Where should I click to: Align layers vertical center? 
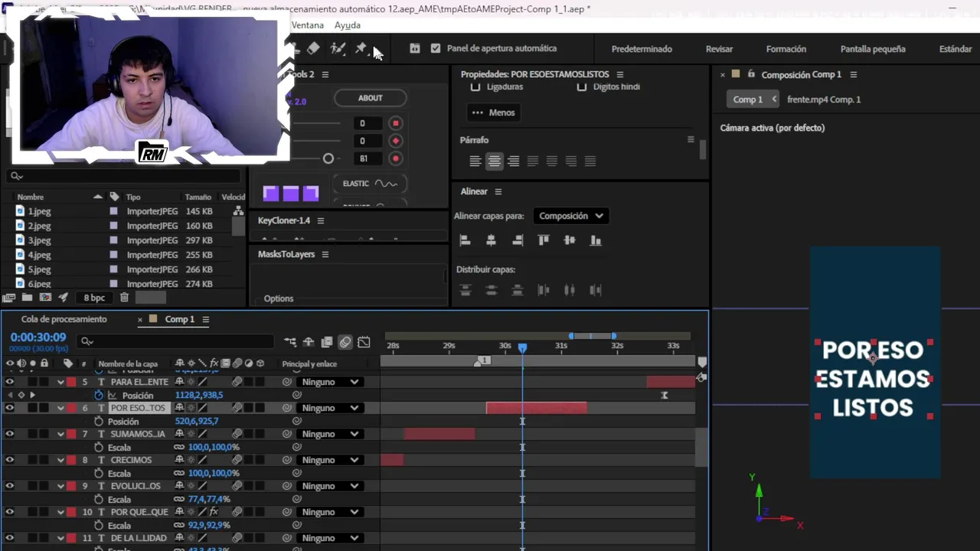(x=570, y=240)
